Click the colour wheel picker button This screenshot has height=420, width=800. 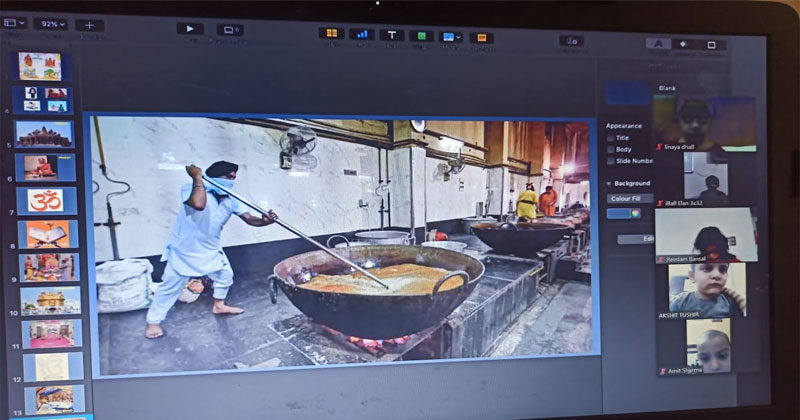pyautogui.click(x=636, y=213)
